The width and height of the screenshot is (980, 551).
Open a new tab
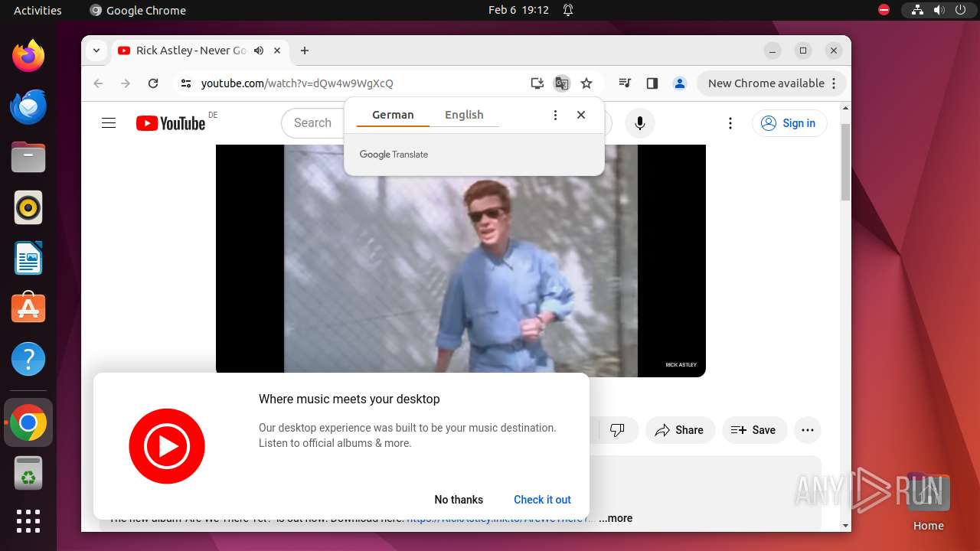305,51
